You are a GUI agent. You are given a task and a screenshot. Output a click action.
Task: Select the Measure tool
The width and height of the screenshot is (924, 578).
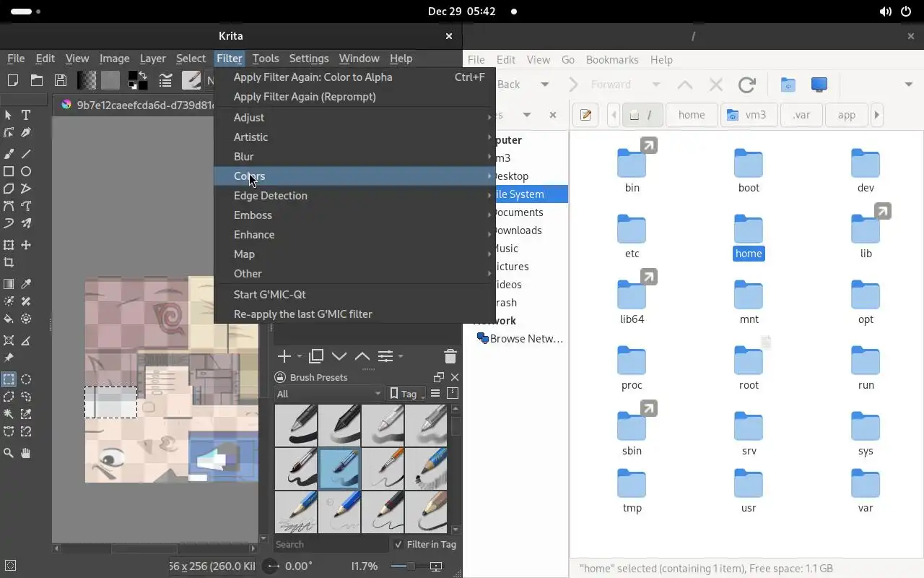pos(26,340)
